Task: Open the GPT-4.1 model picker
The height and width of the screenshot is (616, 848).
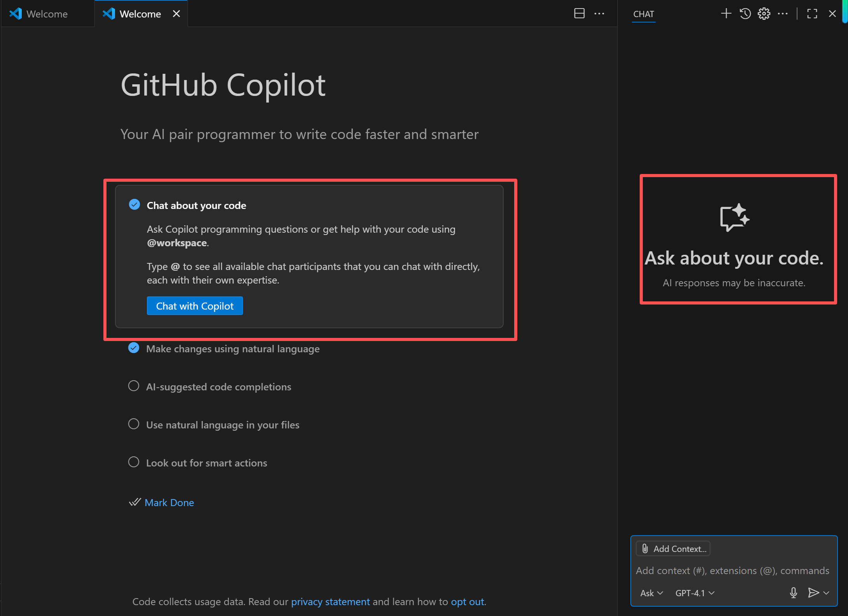Action: 695,593
